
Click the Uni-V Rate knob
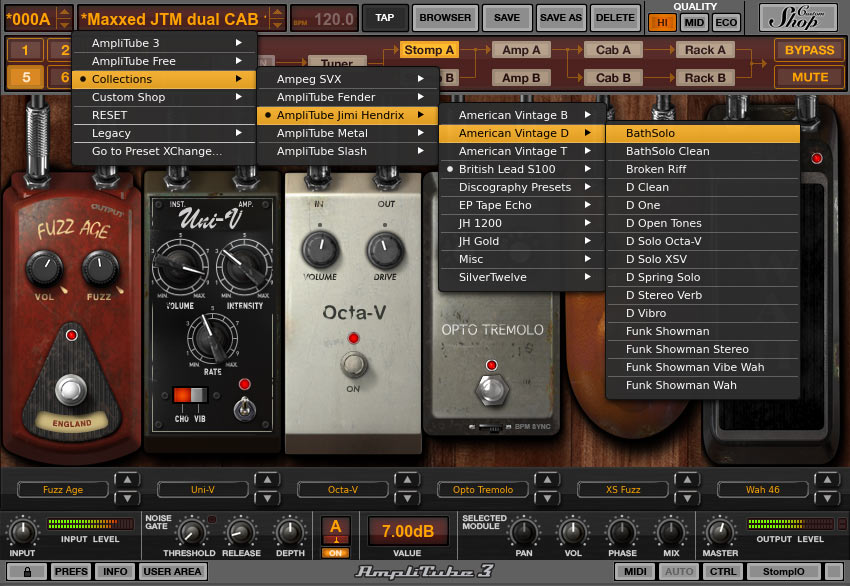(x=212, y=338)
